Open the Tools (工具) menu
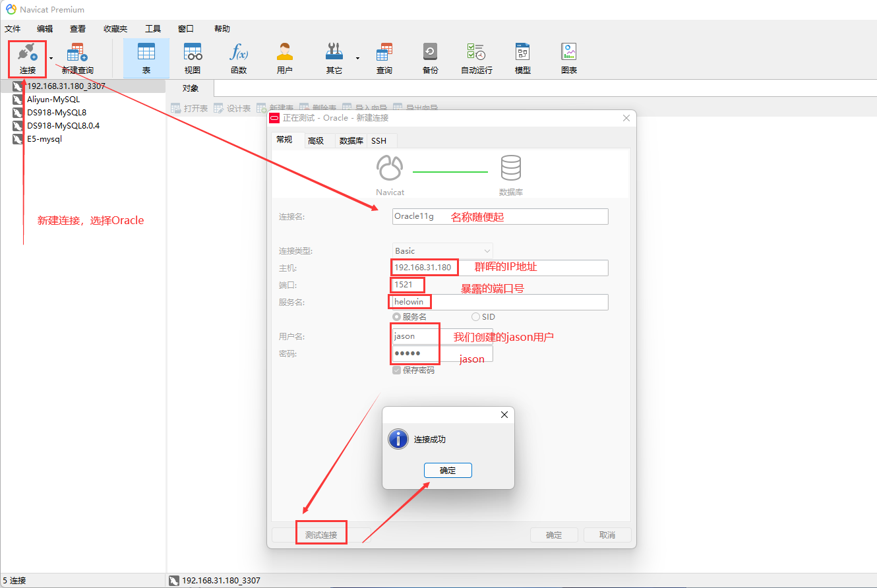Image resolution: width=877 pixels, height=588 pixels. coord(152,29)
